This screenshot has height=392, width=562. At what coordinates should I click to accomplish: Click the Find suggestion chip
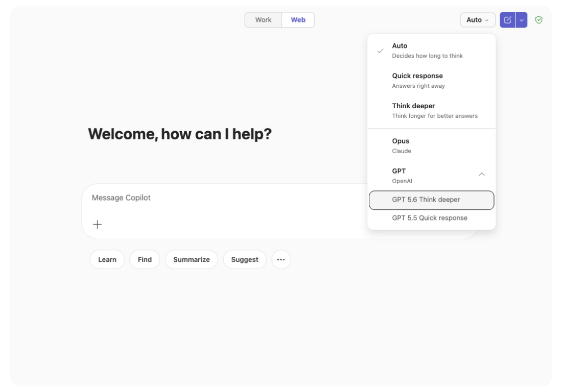click(x=145, y=259)
